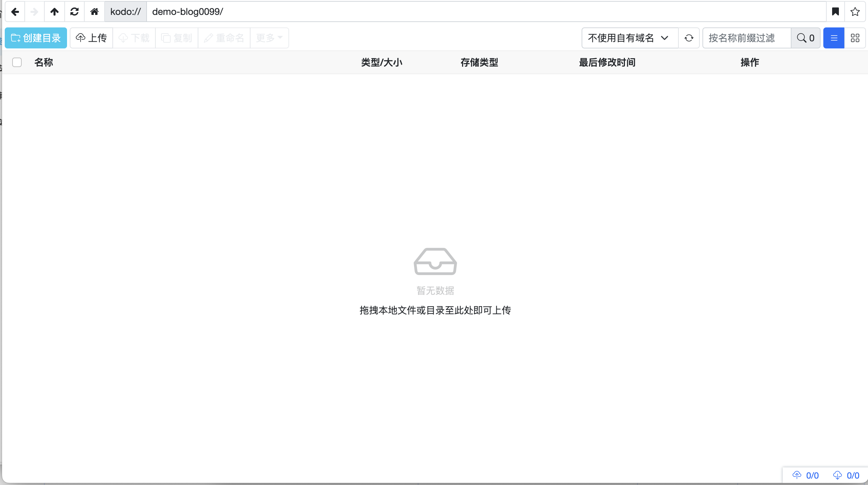This screenshot has height=485, width=868.
Task: Refresh the domain list
Action: pos(689,38)
